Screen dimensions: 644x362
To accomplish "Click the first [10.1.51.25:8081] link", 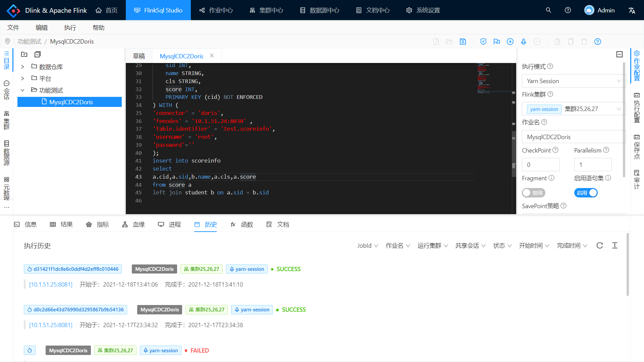I will (51, 285).
